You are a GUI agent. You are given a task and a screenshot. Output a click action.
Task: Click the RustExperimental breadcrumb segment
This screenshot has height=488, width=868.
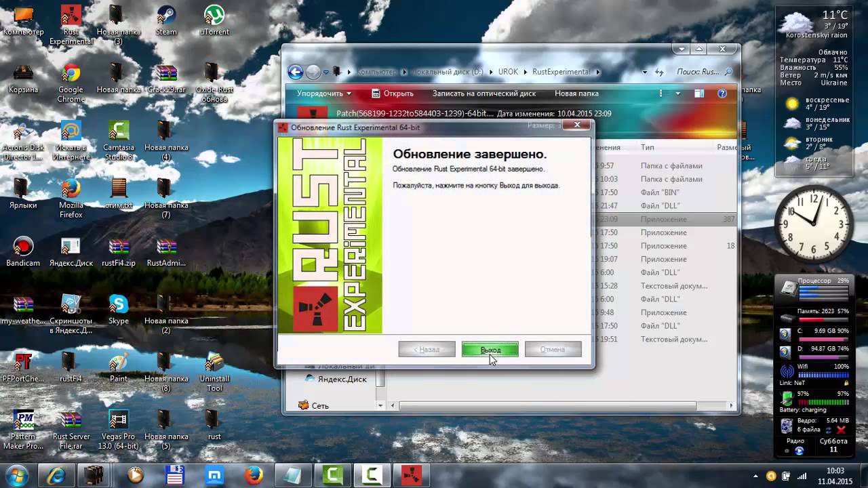pos(561,72)
